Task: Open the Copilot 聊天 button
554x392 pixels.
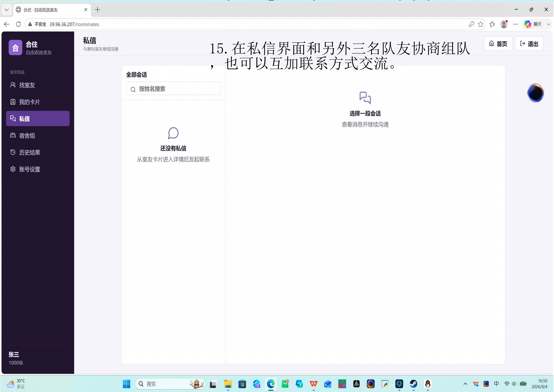Action: (533, 24)
